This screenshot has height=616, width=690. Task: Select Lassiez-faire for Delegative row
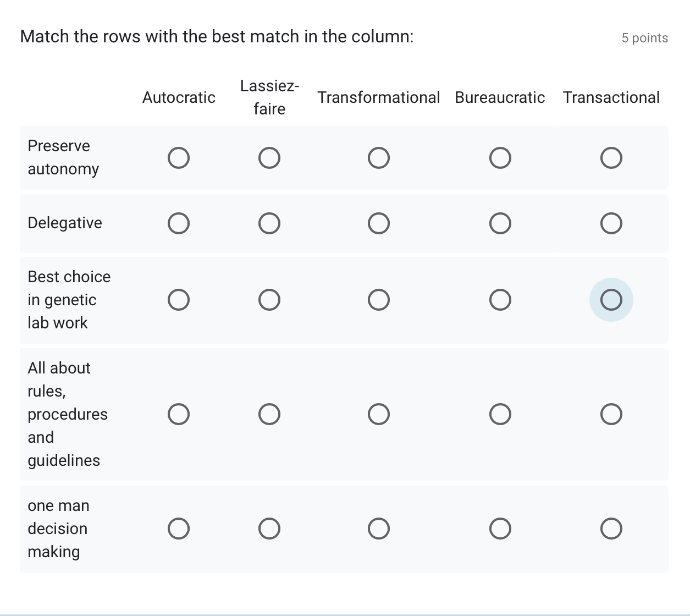(x=269, y=223)
